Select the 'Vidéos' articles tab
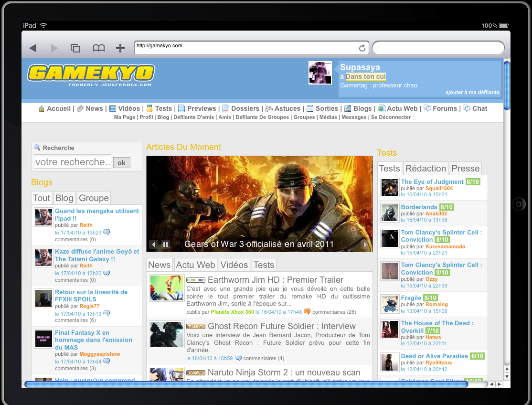Viewport: 532px width, 405px height. pos(234,265)
